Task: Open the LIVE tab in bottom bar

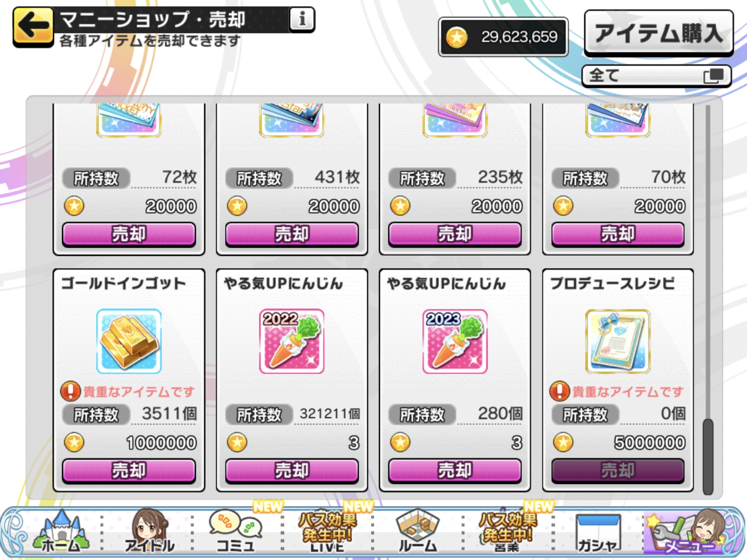Action: point(327,531)
